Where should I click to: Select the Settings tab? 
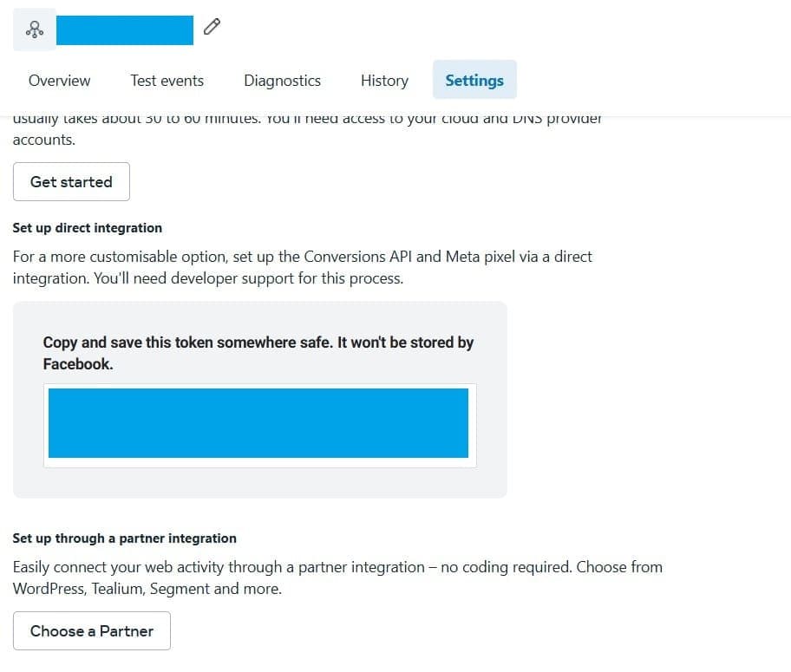click(x=474, y=80)
